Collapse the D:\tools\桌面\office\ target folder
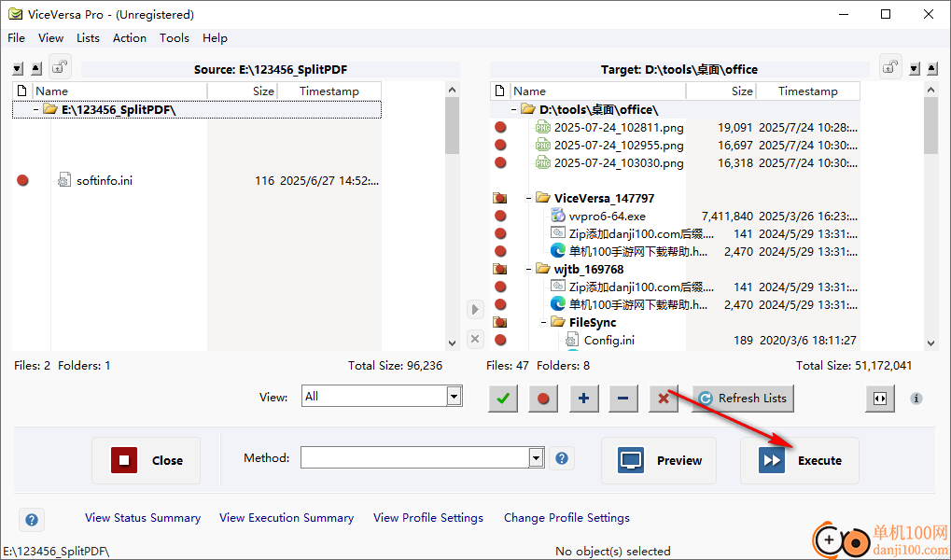951x560 pixels. [x=514, y=110]
